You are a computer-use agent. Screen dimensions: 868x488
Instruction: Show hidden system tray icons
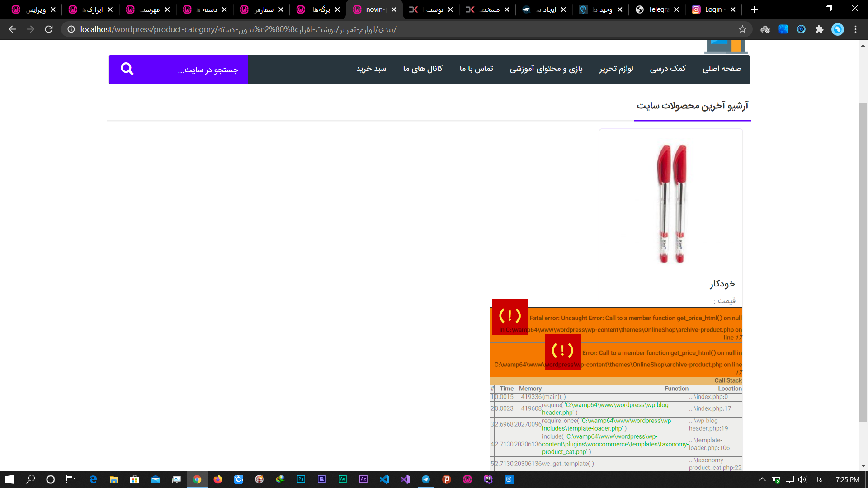(x=762, y=479)
